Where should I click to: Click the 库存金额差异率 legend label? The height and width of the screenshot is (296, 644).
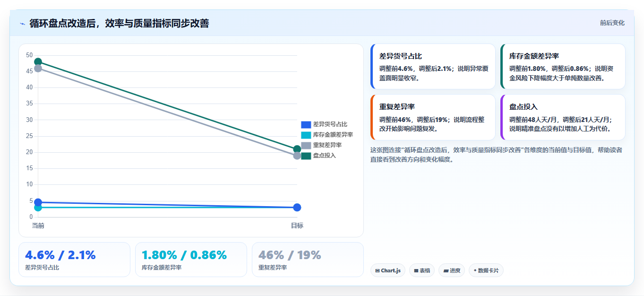coord(333,135)
